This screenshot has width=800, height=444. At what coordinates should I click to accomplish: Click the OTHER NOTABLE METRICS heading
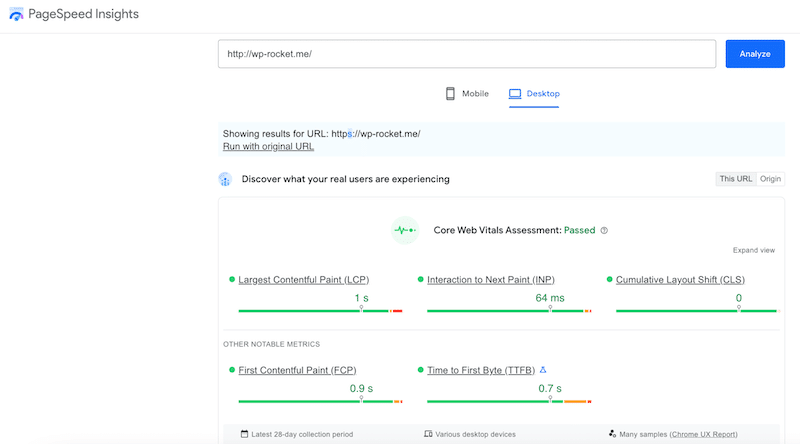[x=271, y=344]
